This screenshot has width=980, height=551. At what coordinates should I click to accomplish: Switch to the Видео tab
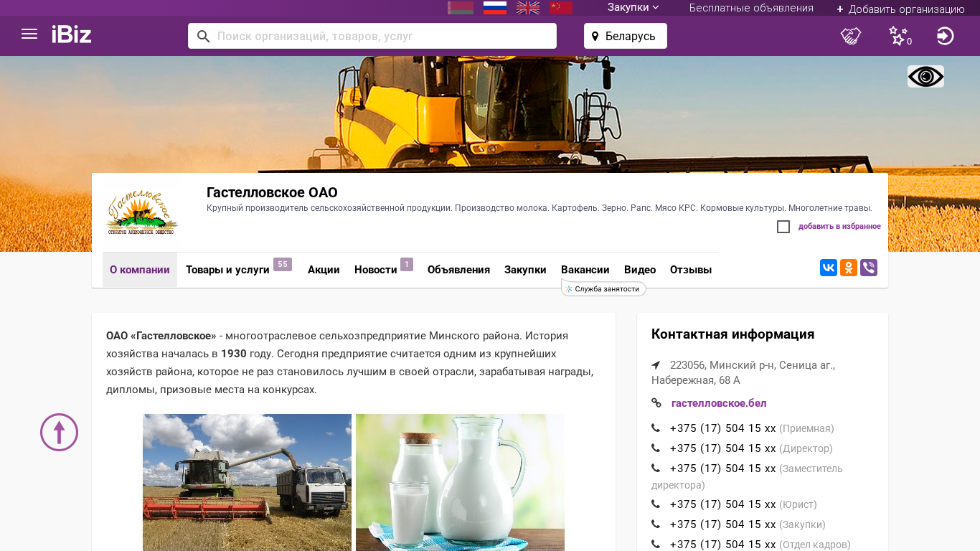(640, 270)
